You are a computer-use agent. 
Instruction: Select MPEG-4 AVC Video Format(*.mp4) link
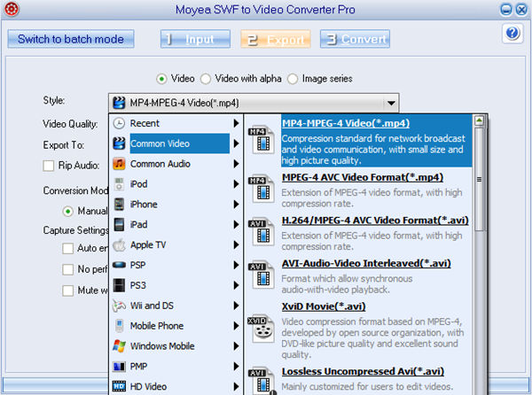(x=363, y=177)
